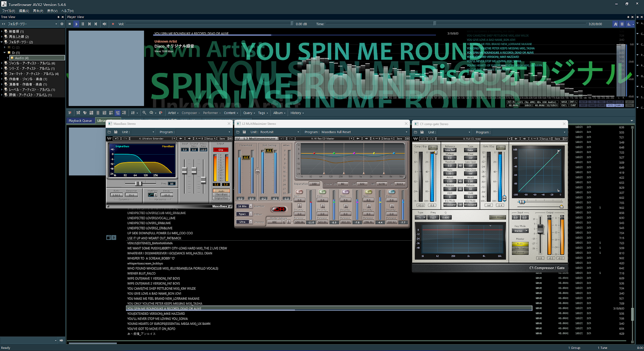Open Tree View settings gear

[x=62, y=24]
